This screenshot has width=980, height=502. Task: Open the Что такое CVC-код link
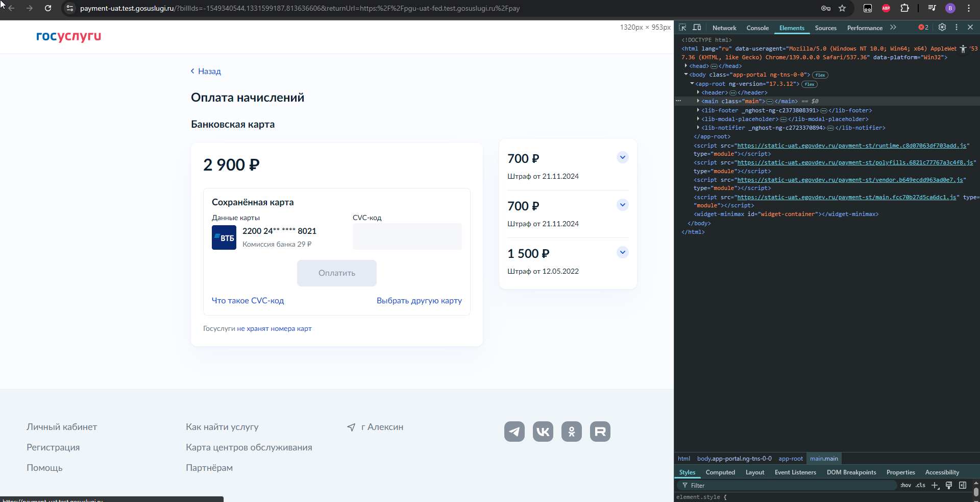[248, 301]
